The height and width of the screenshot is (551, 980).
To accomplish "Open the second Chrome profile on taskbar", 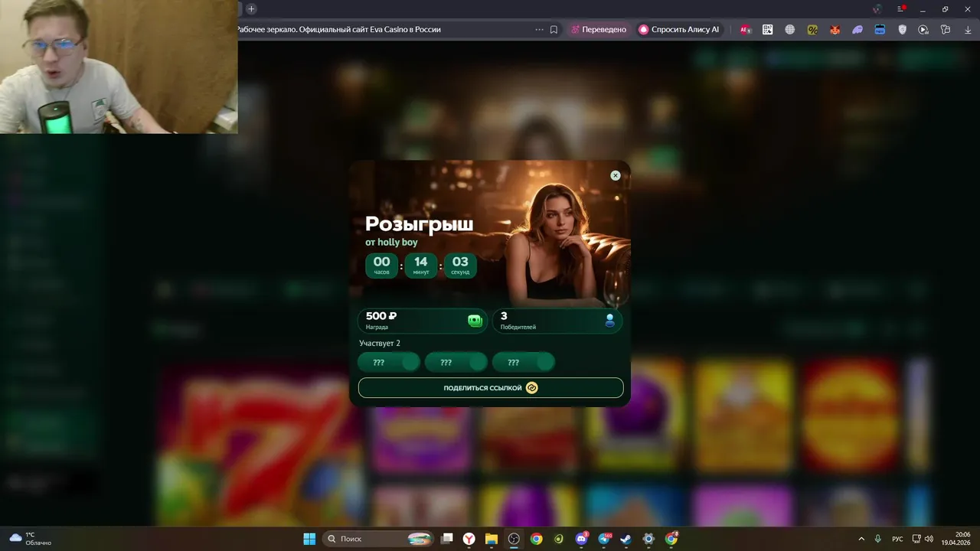I will click(671, 539).
